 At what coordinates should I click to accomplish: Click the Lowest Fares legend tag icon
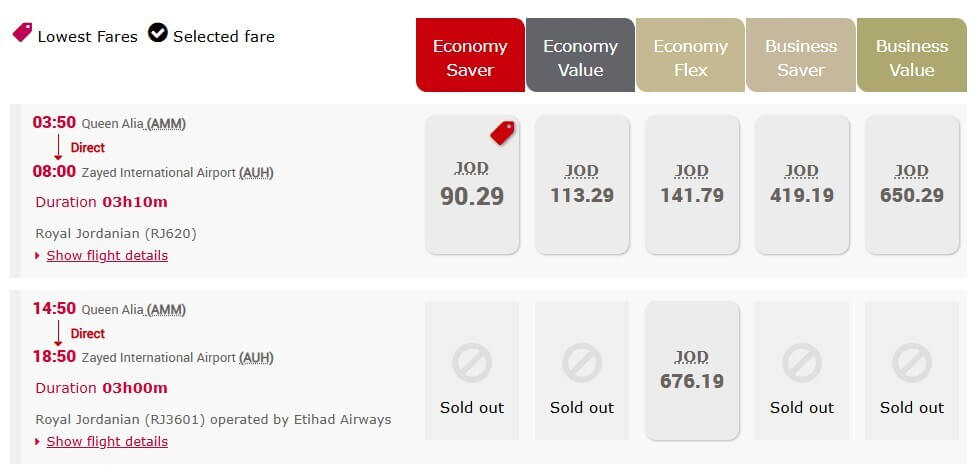[x=22, y=33]
